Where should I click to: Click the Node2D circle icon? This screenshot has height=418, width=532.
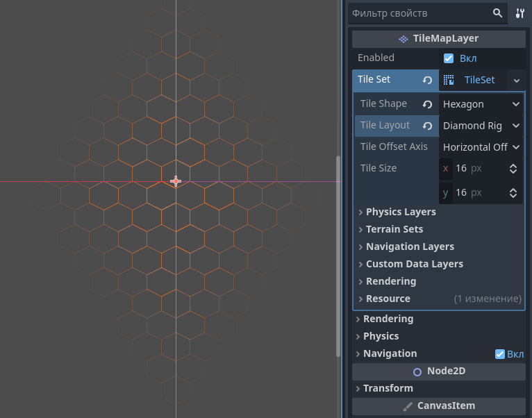[417, 372]
